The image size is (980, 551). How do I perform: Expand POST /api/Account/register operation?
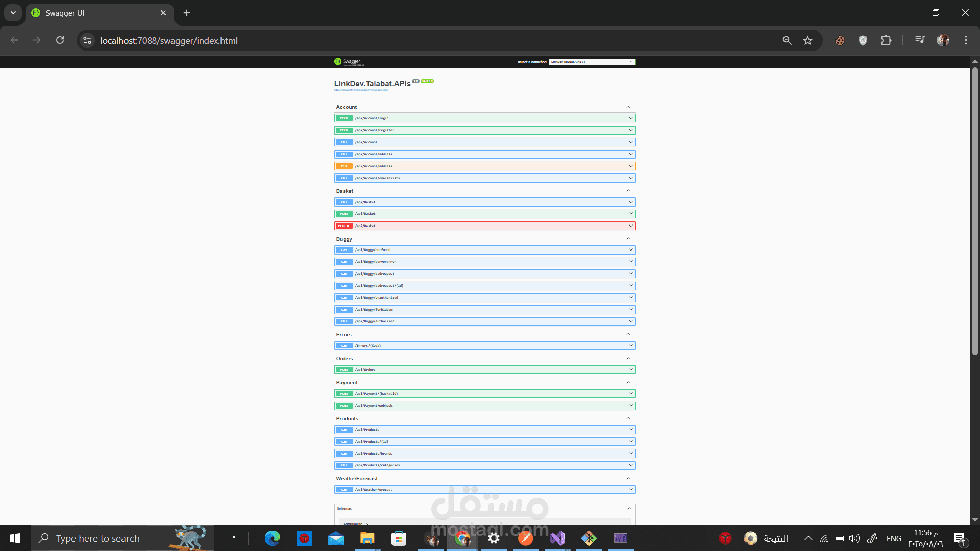coord(485,130)
